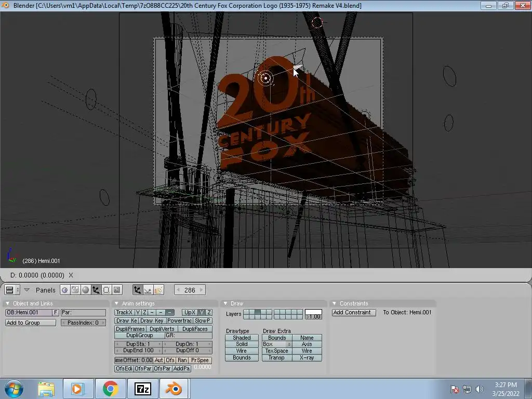This screenshot has height=399, width=532.
Task: Enable DupliVerts
Action: (162, 329)
